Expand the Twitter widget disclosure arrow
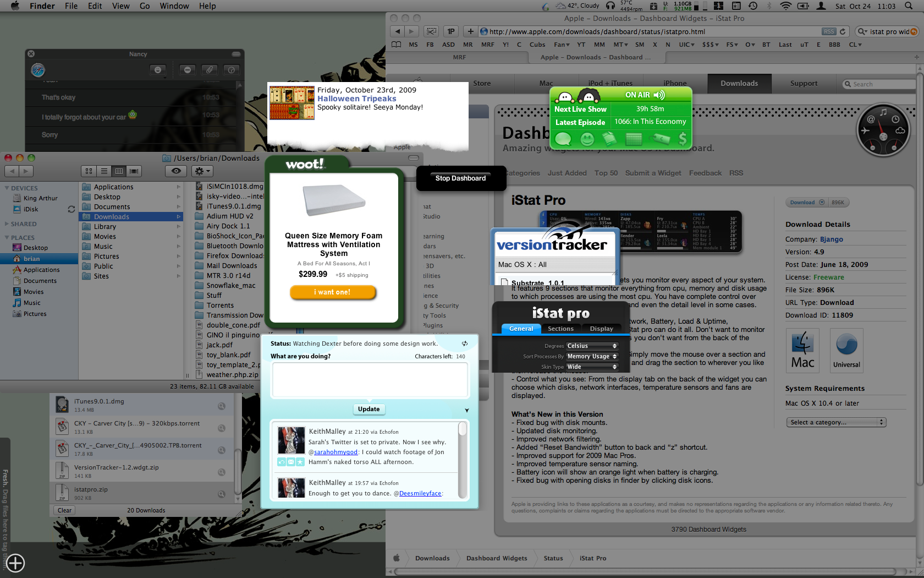The height and width of the screenshot is (578, 924). coord(467,410)
